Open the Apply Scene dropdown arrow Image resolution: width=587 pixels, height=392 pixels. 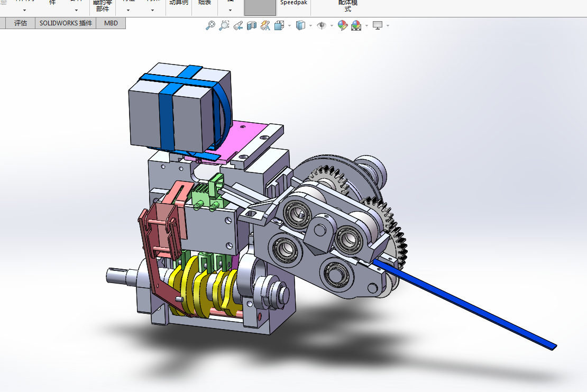[366, 26]
